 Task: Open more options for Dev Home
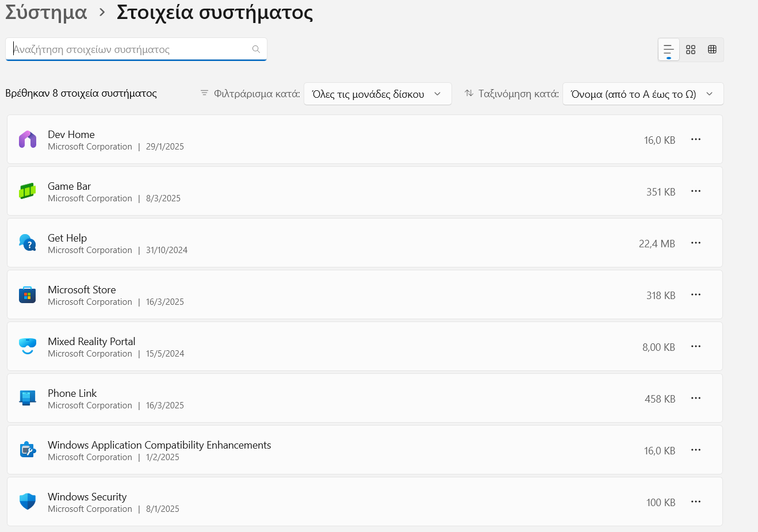coord(696,139)
